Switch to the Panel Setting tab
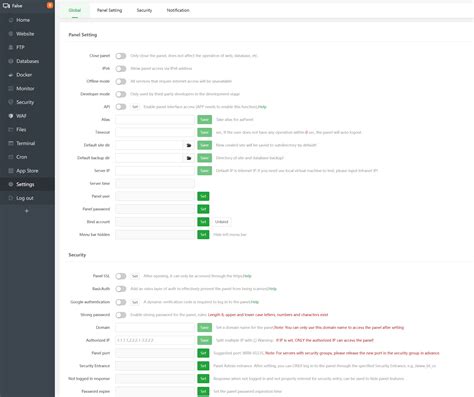474x397 pixels. (109, 10)
